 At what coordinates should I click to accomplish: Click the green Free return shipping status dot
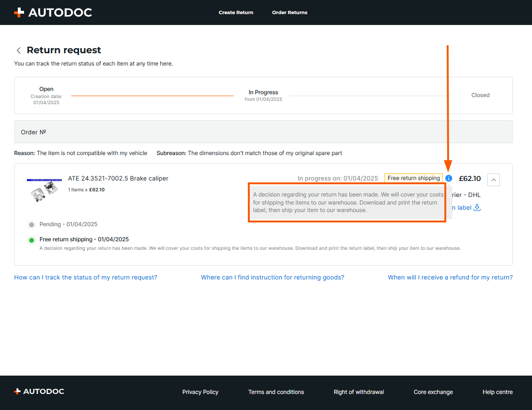(32, 240)
